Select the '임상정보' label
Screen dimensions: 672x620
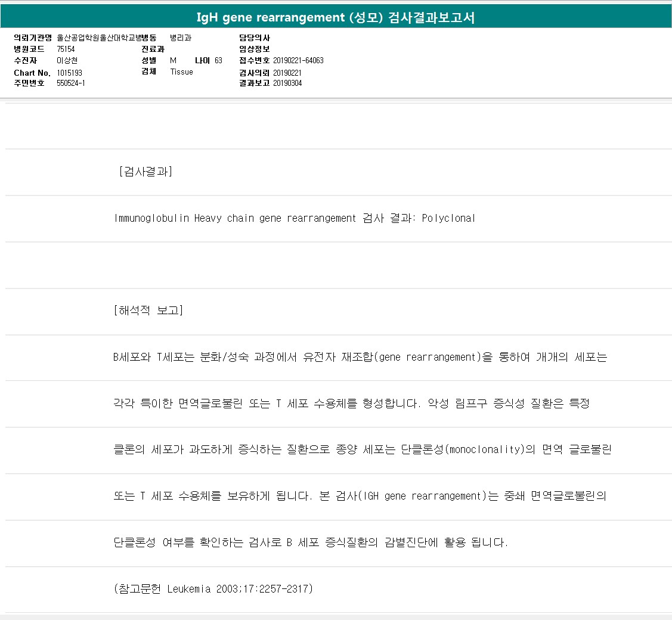coord(255,49)
